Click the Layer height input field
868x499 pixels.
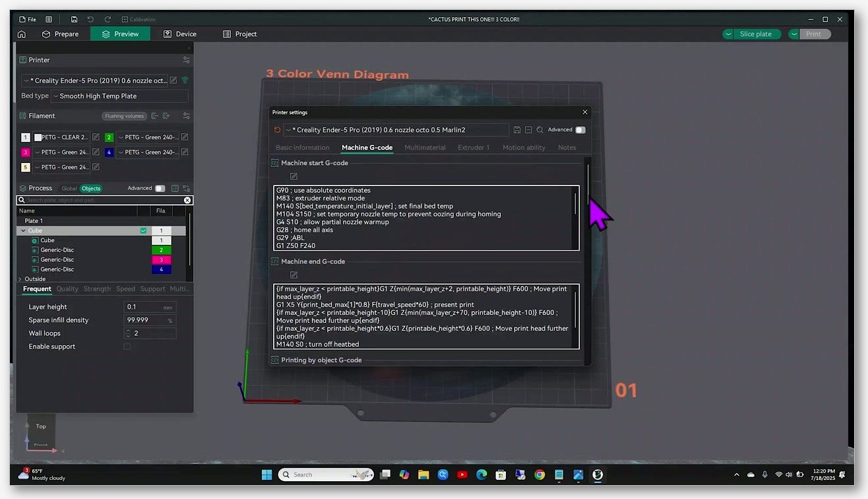click(x=150, y=307)
